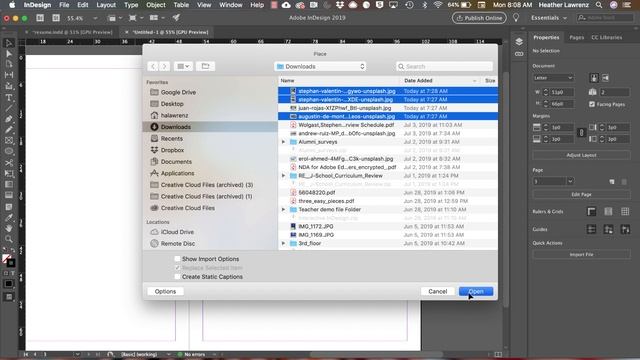640x360 pixels.
Task: Select portrait page orientation icon
Action: [x=594, y=78]
